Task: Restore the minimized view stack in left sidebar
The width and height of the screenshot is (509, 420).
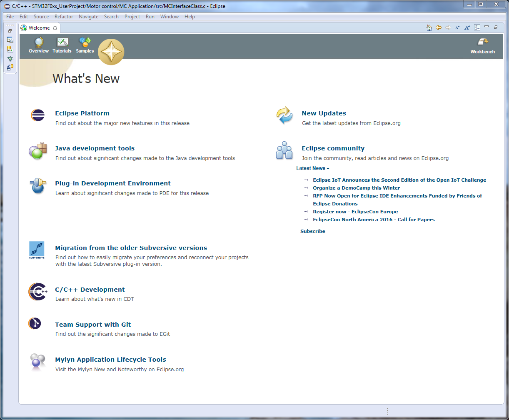Action: pyautogui.click(x=10, y=31)
